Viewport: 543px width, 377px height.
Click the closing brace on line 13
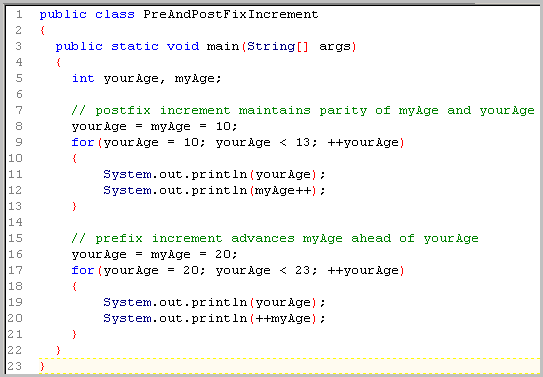(74, 207)
